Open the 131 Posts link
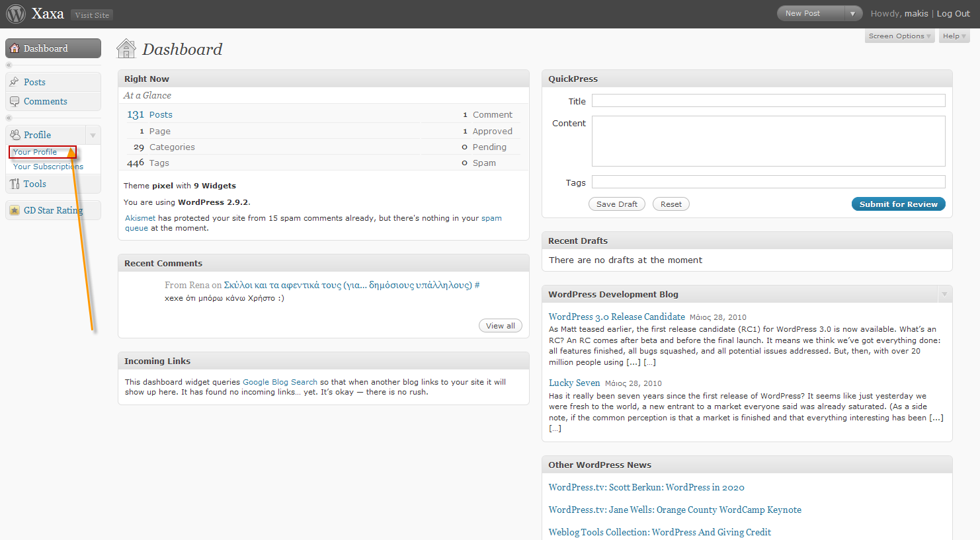The width and height of the screenshot is (980, 540). 149,114
